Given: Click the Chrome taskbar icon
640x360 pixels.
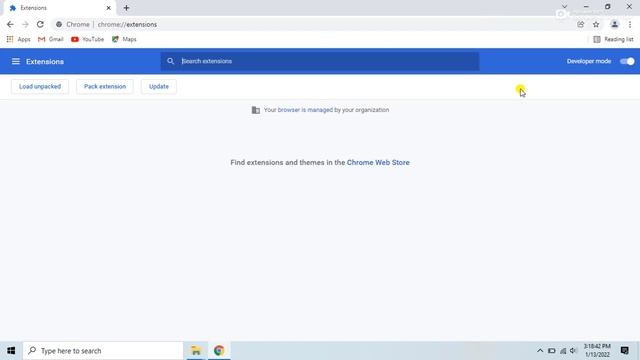Looking at the screenshot, I should (219, 351).
